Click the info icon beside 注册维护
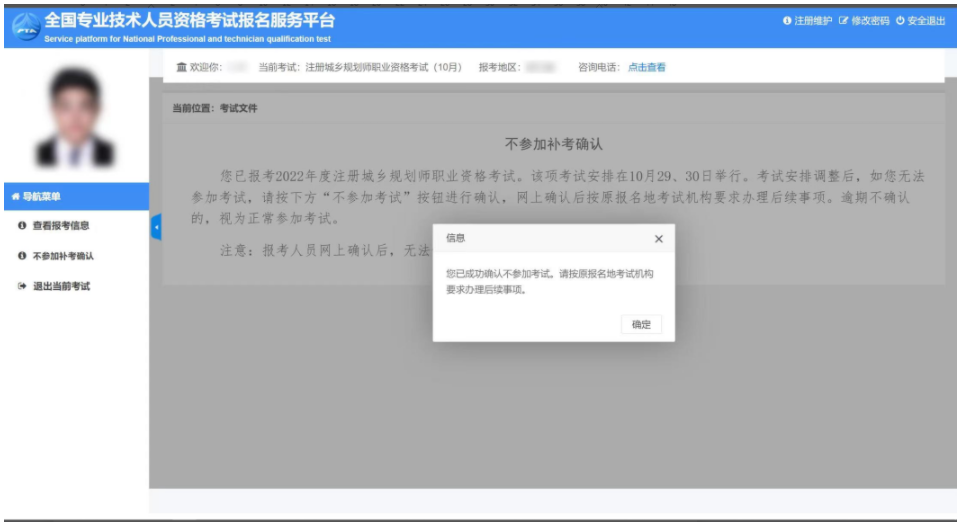Viewport: 961px width, 524px height. coord(787,21)
